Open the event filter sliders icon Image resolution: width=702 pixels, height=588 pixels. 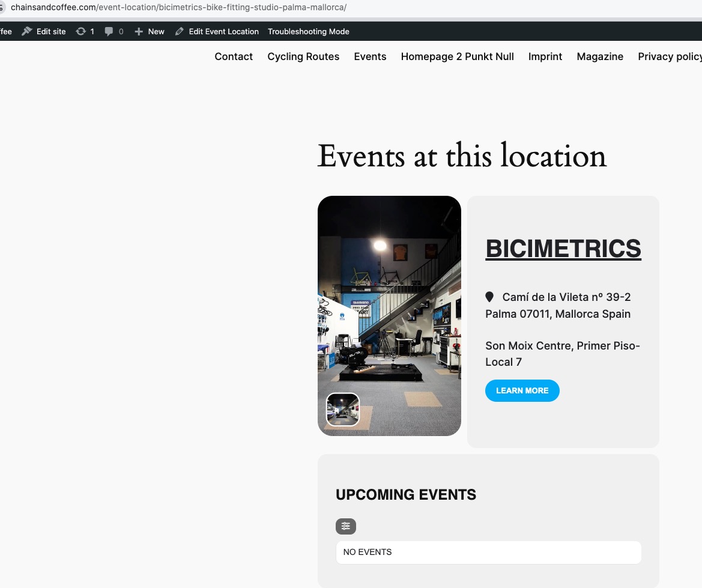tap(346, 526)
